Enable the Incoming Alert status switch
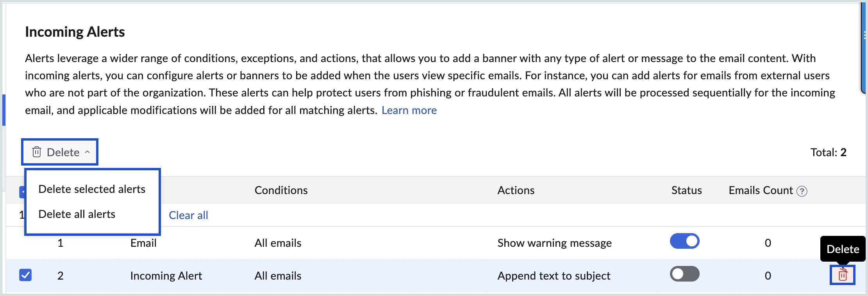868x296 pixels. click(x=684, y=274)
